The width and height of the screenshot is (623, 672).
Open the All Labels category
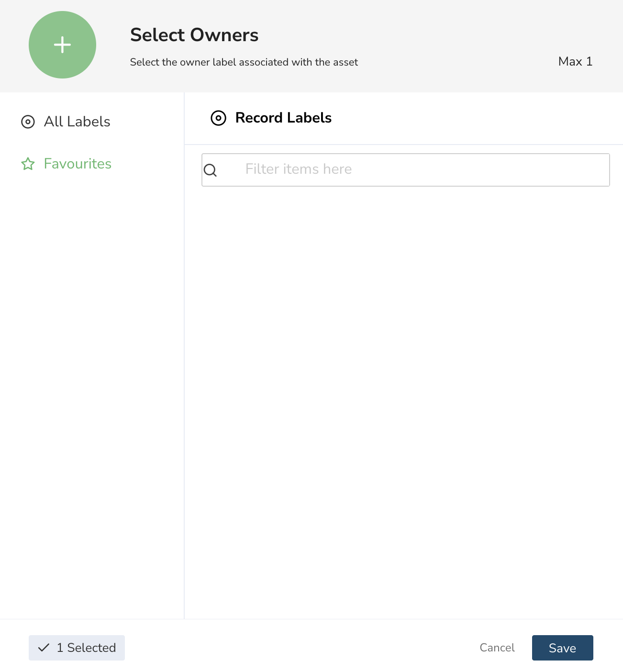point(66,122)
